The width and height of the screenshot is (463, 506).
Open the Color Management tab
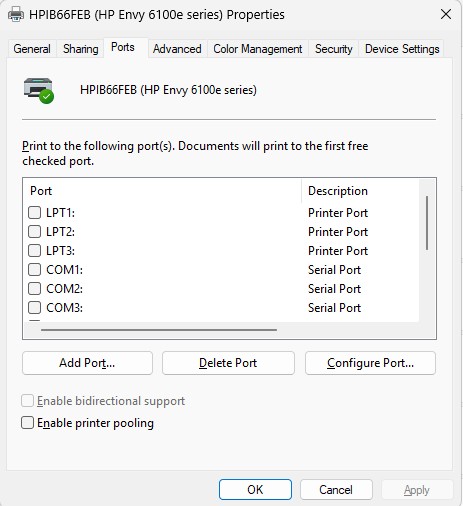pyautogui.click(x=258, y=49)
